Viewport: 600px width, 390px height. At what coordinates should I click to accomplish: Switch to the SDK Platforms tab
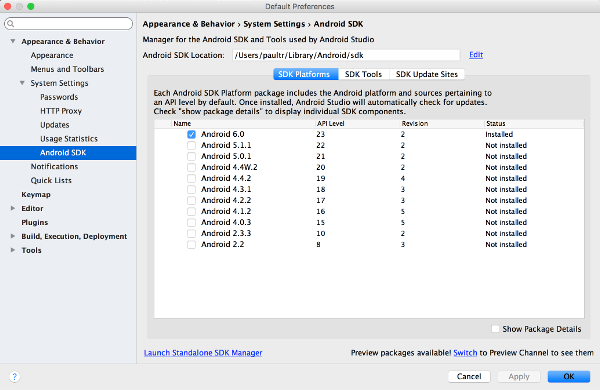(x=306, y=74)
